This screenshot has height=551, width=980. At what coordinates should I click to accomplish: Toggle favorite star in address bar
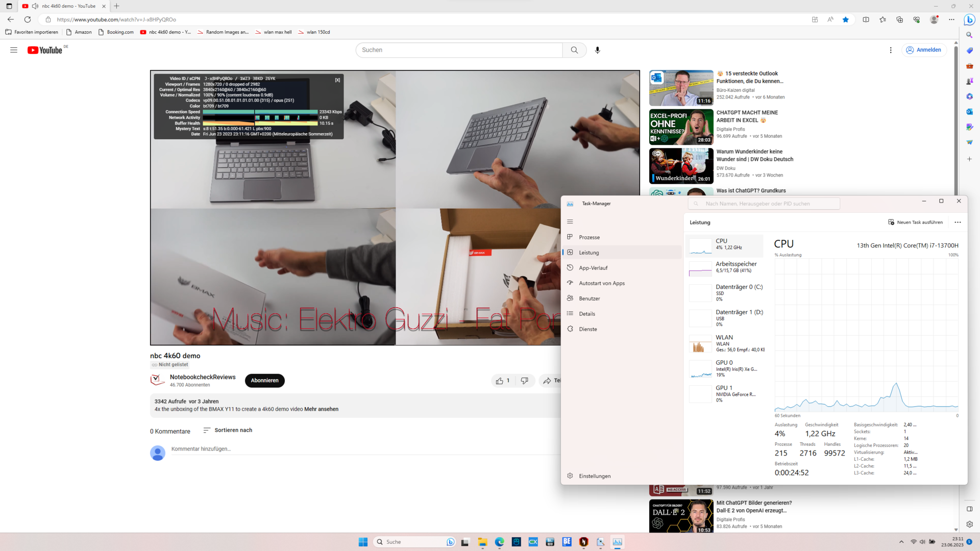tap(846, 19)
